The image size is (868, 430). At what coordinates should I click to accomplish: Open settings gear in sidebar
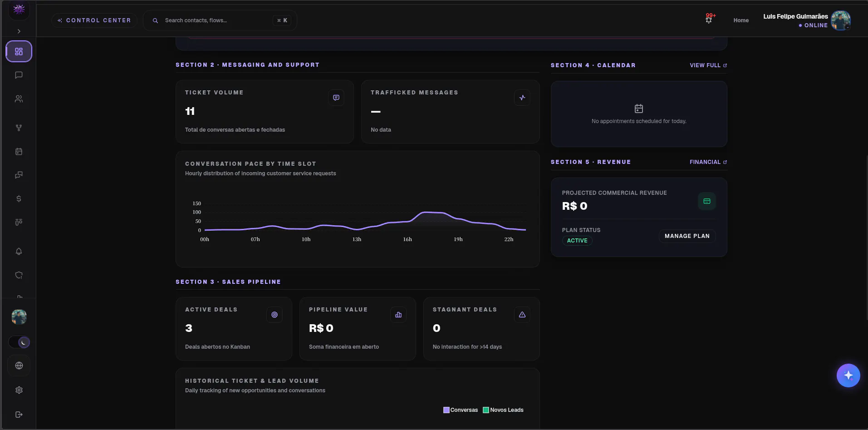click(x=19, y=390)
